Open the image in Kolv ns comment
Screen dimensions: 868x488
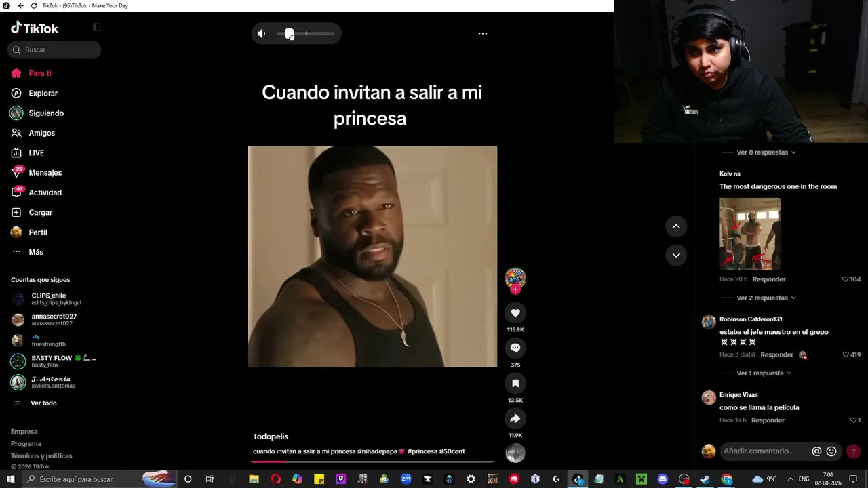click(x=750, y=234)
